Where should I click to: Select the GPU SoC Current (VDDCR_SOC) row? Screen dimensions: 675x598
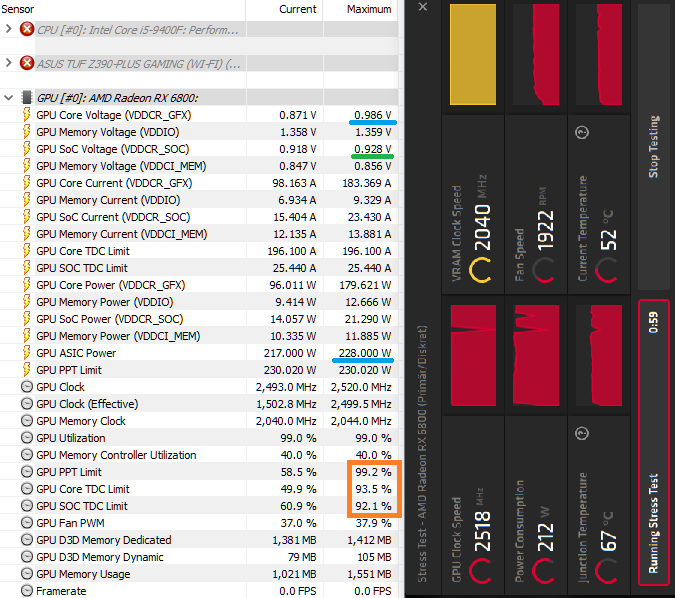point(198,217)
